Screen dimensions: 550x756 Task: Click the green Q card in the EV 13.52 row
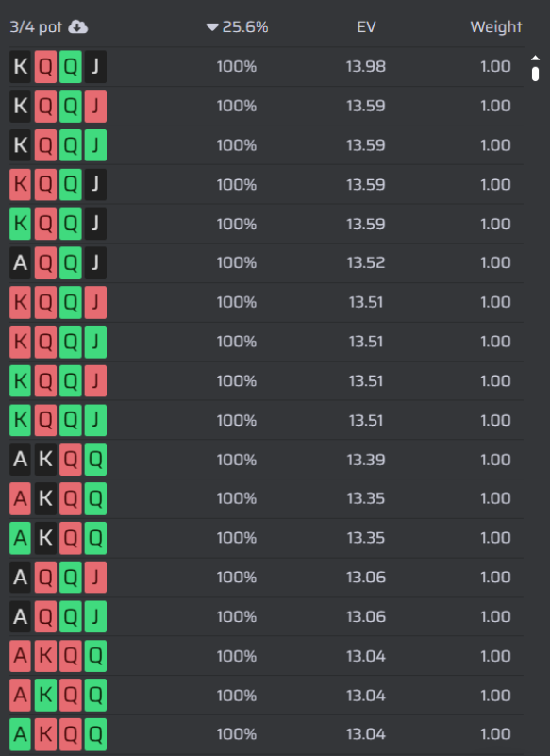click(x=71, y=262)
